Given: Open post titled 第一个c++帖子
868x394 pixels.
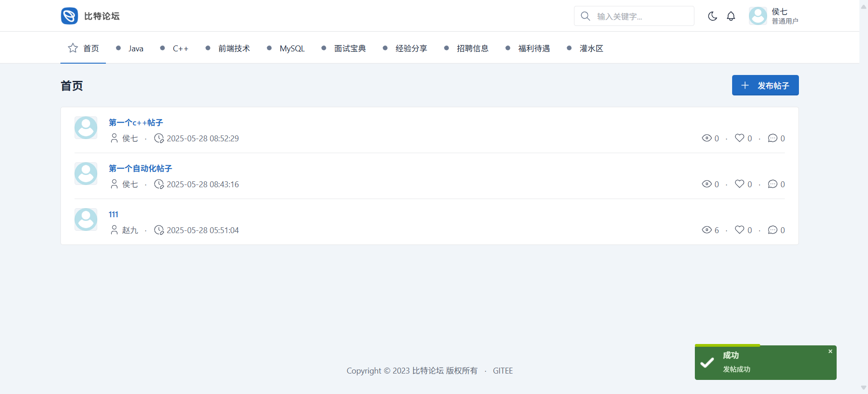Looking at the screenshot, I should click(x=136, y=122).
